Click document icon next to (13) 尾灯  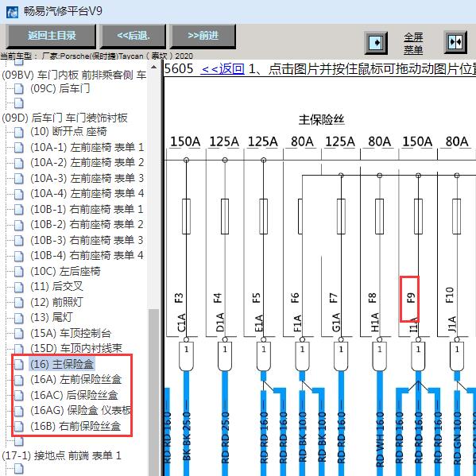coord(18,318)
